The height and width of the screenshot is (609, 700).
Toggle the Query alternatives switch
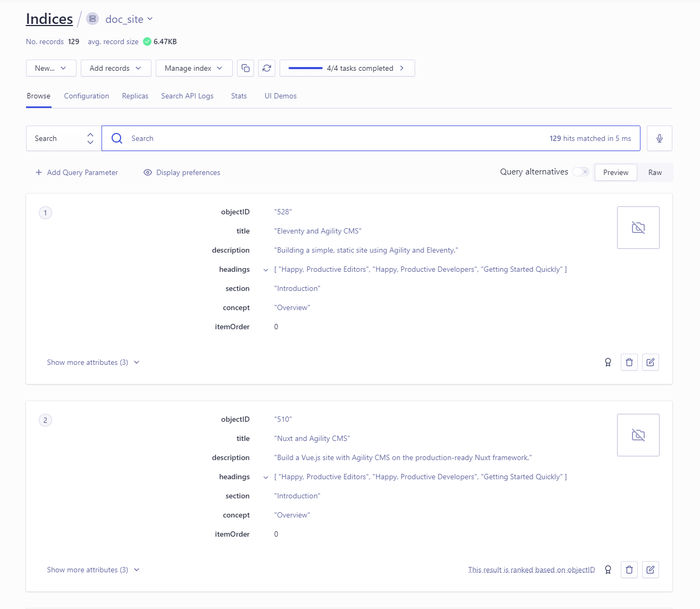(581, 172)
